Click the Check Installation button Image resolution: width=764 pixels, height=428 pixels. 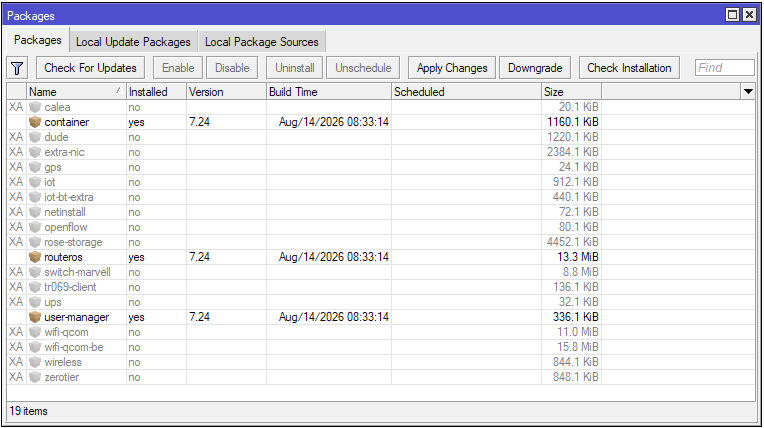tap(629, 68)
